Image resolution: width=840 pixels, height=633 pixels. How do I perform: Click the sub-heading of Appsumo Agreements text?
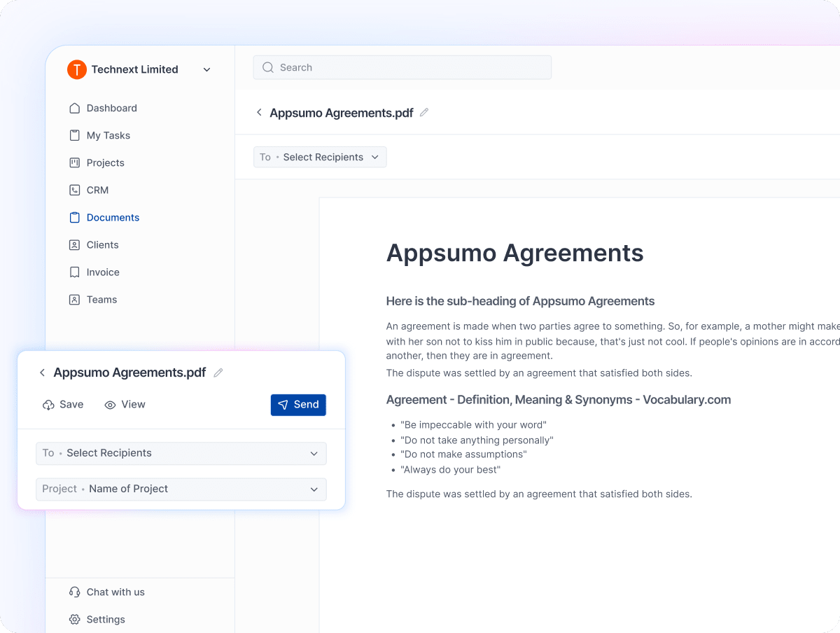click(x=520, y=301)
